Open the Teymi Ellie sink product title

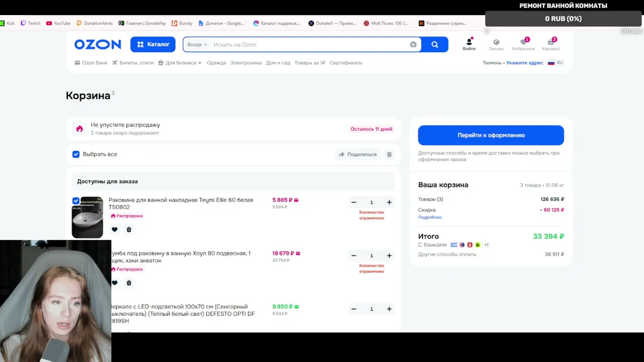[x=181, y=203]
